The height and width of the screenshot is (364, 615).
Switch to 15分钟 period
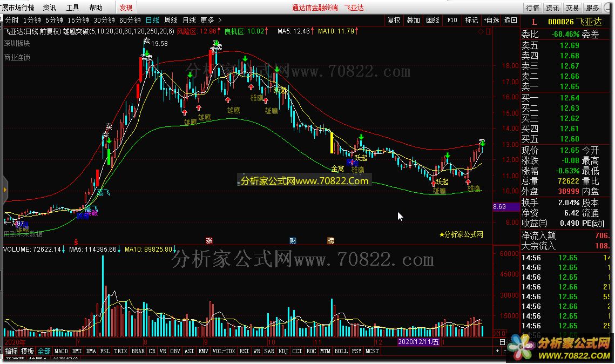(78, 20)
